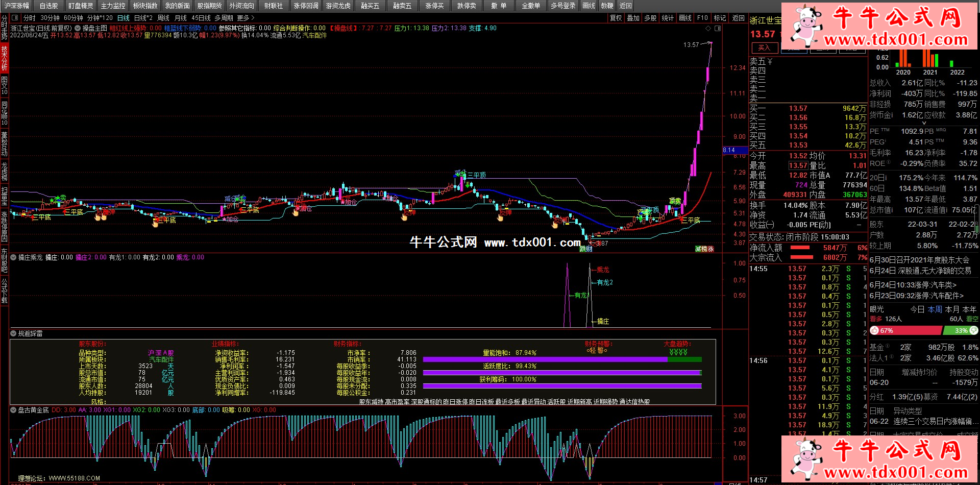Open the 沪深涨幅 toolbar button
The image size is (980, 485).
(17, 6)
